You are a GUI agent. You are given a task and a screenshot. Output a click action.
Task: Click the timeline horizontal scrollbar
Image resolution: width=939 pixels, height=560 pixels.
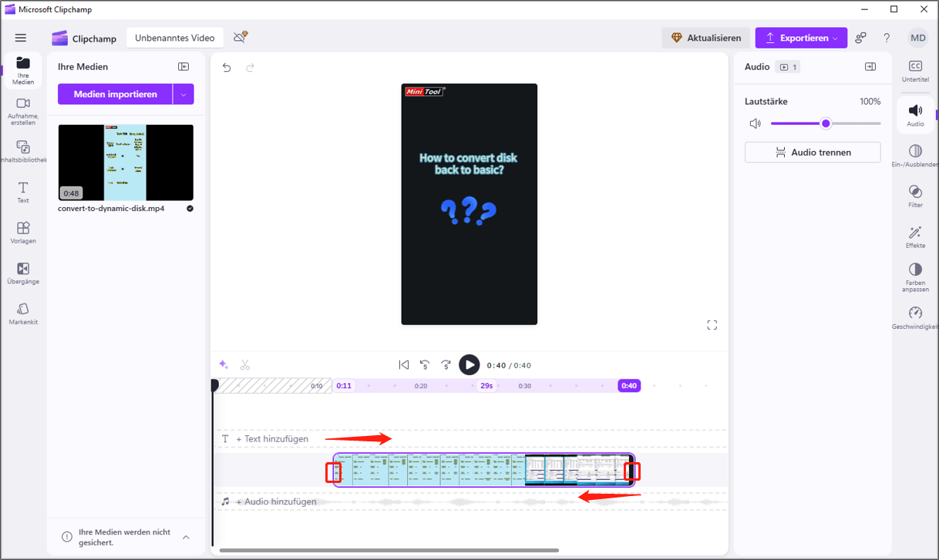pyautogui.click(x=389, y=551)
